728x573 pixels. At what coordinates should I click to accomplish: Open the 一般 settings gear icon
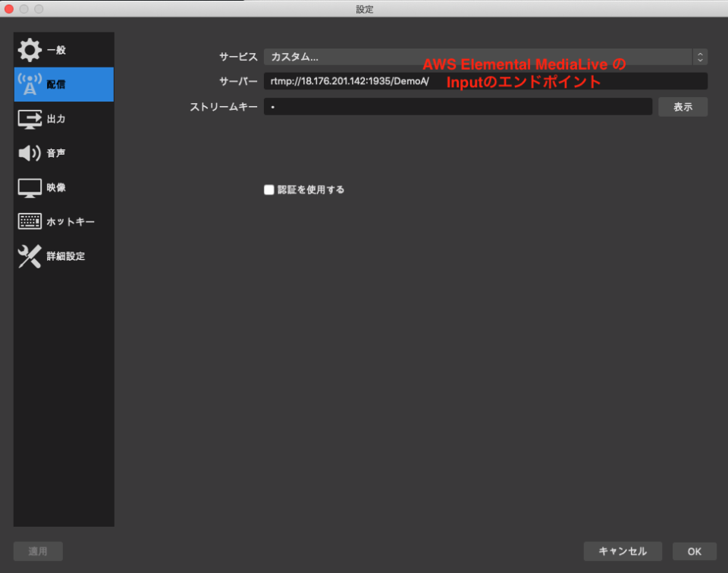30,50
